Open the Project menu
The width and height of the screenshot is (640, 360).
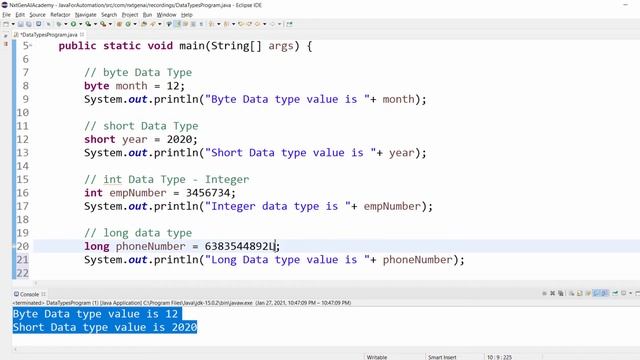[130, 15]
